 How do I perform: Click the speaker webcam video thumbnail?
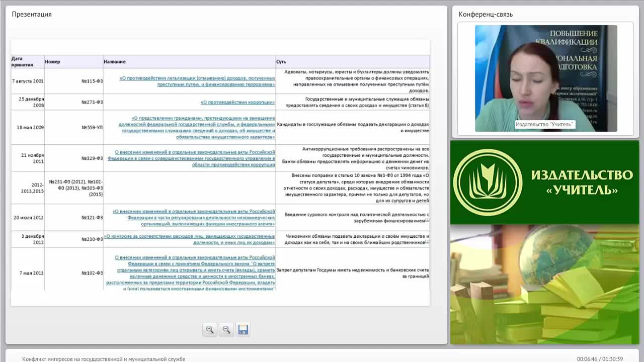[x=546, y=78]
